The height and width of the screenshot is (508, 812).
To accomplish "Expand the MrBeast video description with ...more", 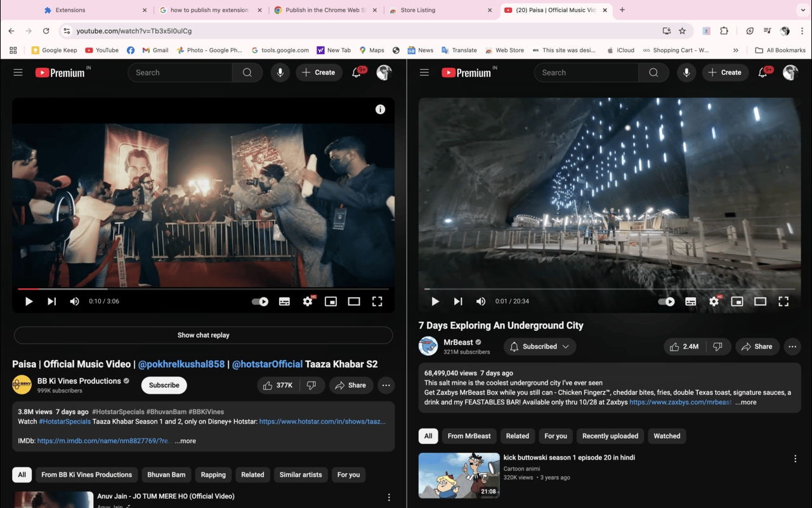I will tap(746, 402).
